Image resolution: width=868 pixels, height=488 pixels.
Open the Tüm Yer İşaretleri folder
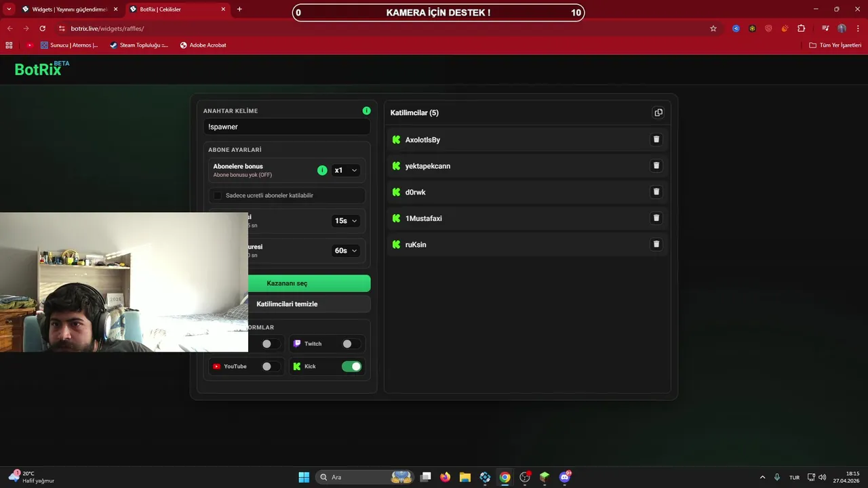pos(835,45)
